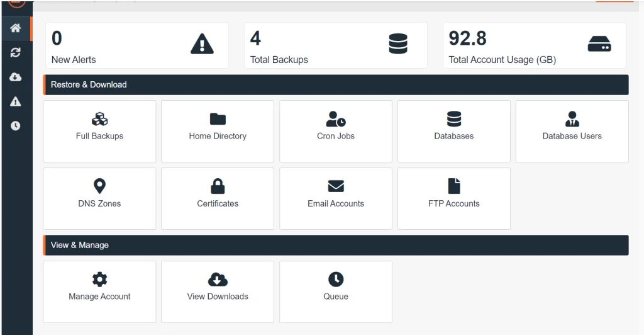Click the Restore & Download section header

336,84
